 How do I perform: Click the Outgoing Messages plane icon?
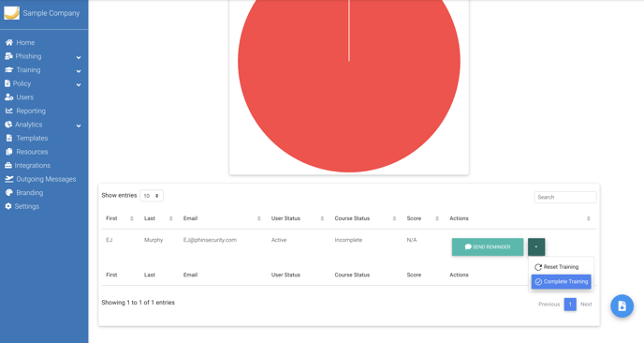tap(9, 179)
